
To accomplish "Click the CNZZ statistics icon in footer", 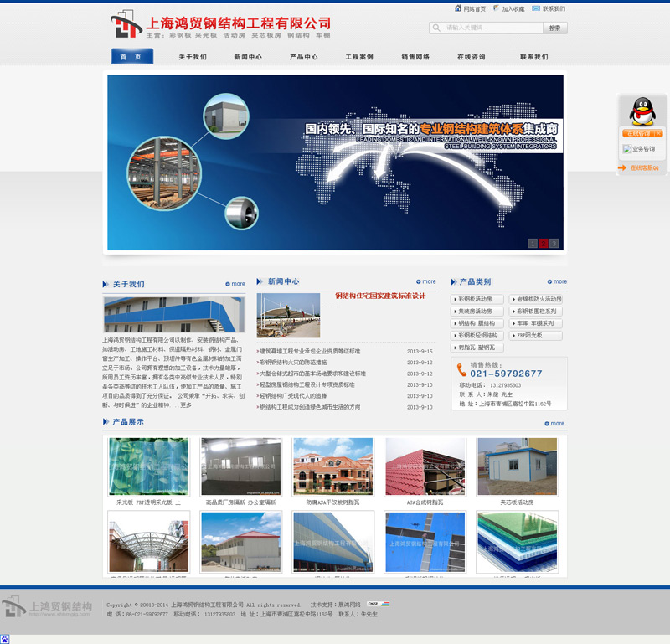I will pos(379,604).
